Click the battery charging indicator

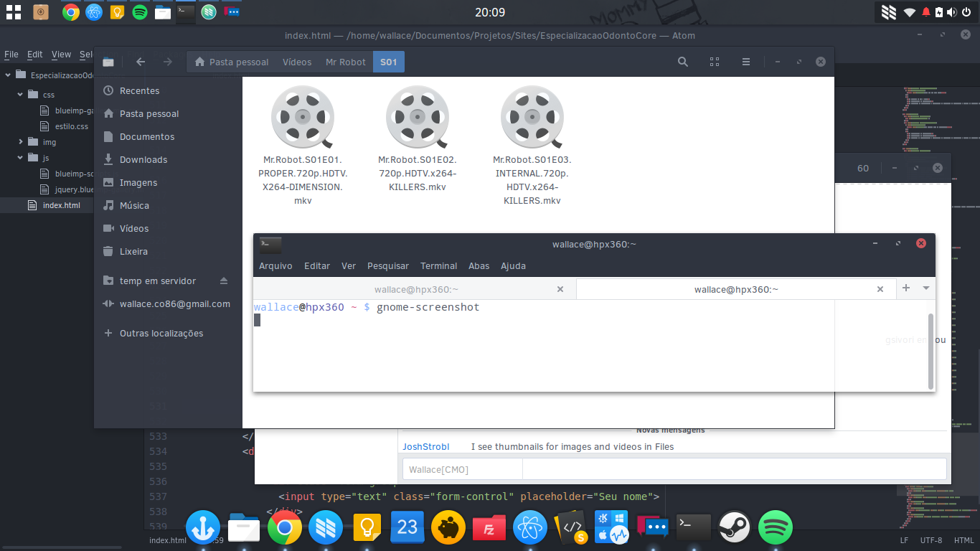tap(939, 12)
